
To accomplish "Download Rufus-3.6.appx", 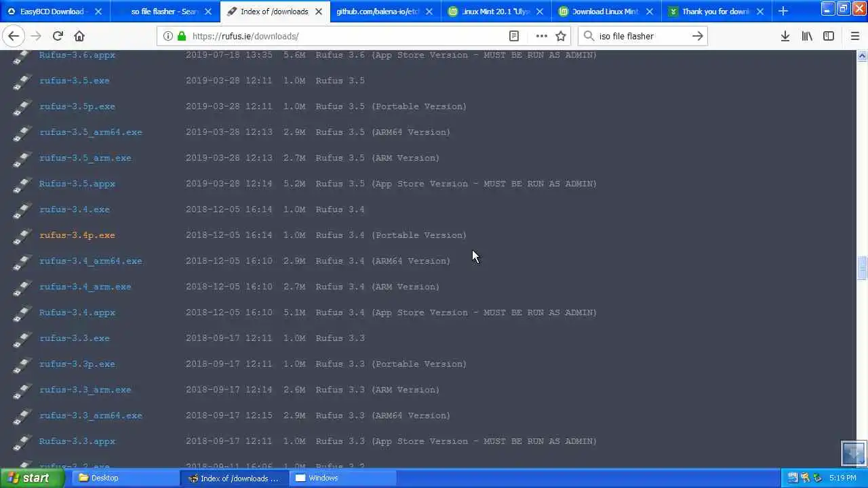I will pos(77,55).
